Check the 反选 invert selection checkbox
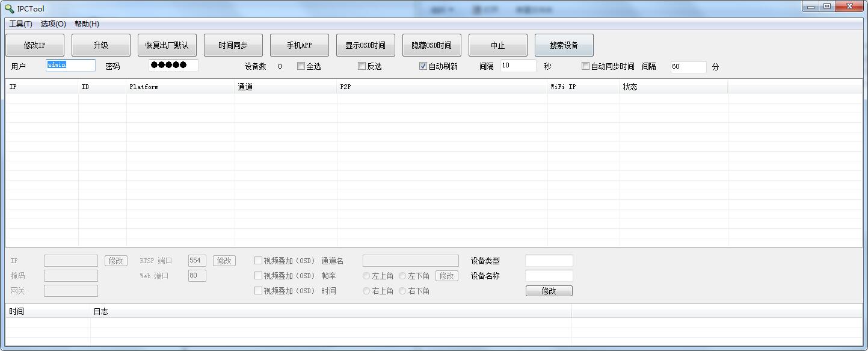 [x=362, y=66]
